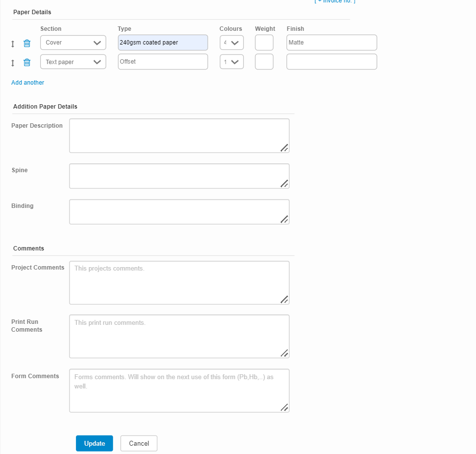Click the Add another link
Image resolution: width=476 pixels, height=454 pixels.
(27, 83)
